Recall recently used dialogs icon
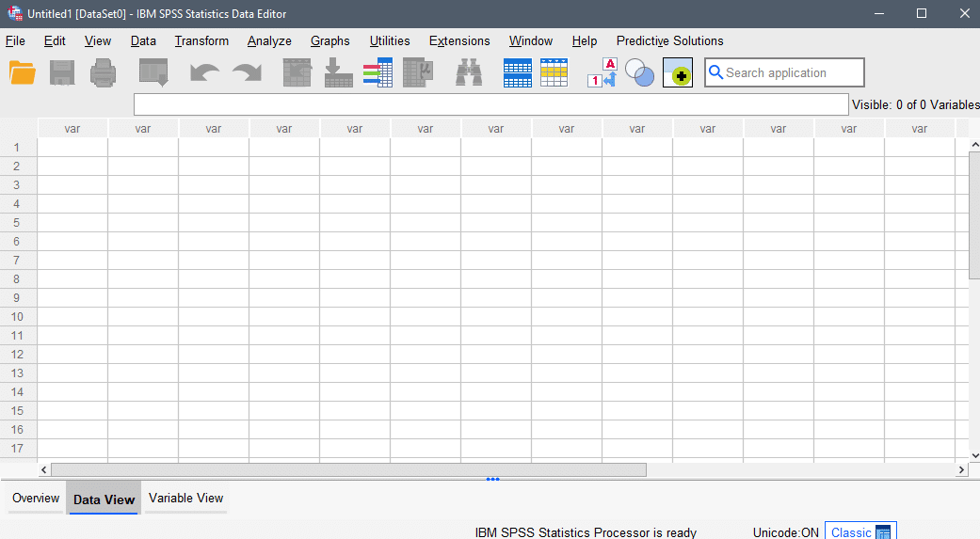The image size is (980, 539). (x=153, y=72)
